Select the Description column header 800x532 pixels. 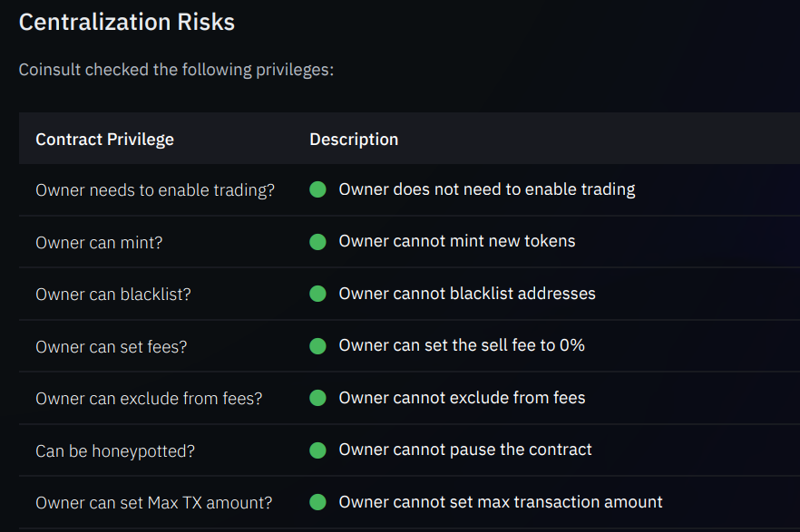pyautogui.click(x=354, y=139)
